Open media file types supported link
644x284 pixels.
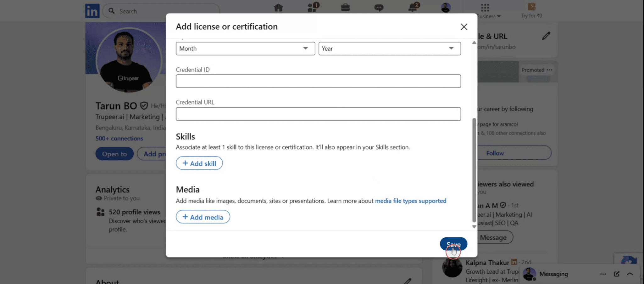pyautogui.click(x=410, y=201)
